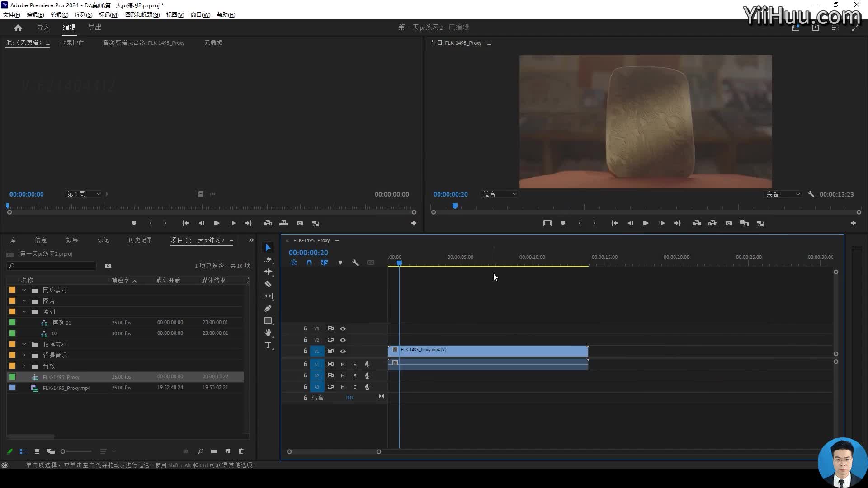Solo audio track A2
Image resolution: width=868 pixels, height=488 pixels.
point(355,375)
